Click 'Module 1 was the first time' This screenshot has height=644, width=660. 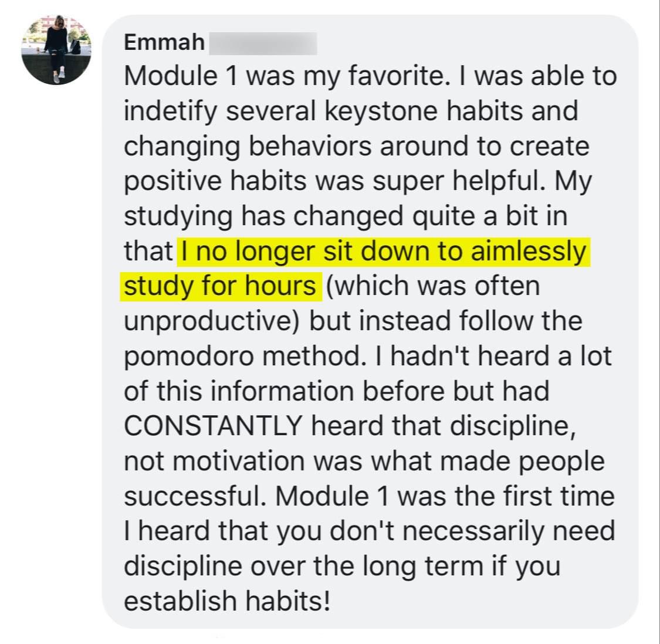[445, 496]
